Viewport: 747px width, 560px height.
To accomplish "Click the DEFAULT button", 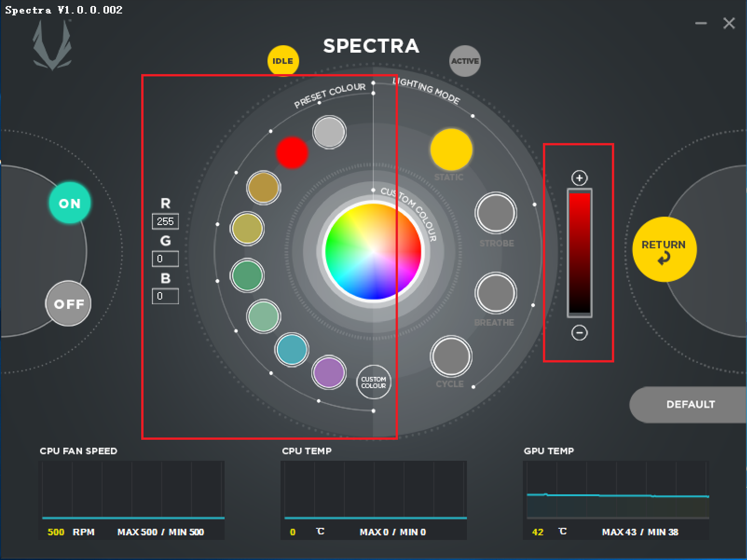I will pos(689,404).
